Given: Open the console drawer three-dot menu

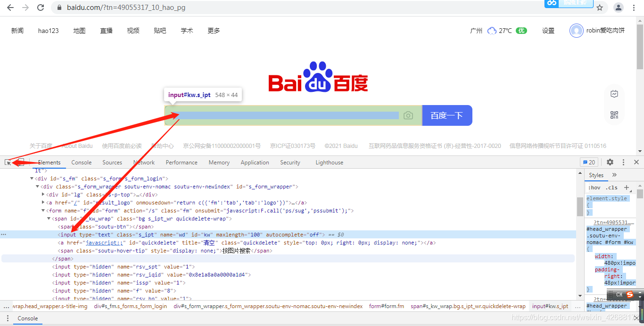Looking at the screenshot, I should pos(7,318).
